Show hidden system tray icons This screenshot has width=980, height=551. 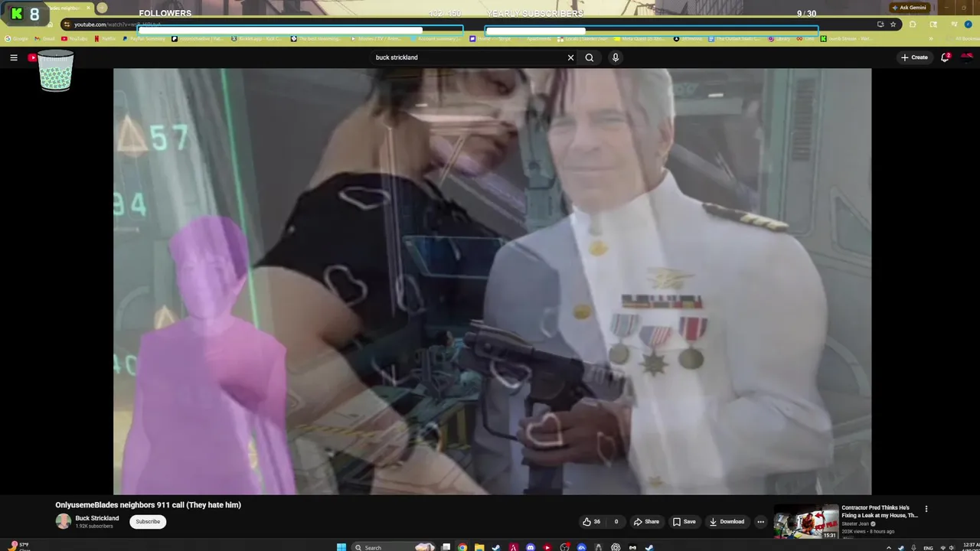pyautogui.click(x=889, y=547)
